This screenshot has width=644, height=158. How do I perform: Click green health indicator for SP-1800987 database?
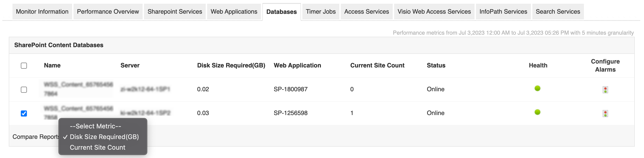pos(537,88)
